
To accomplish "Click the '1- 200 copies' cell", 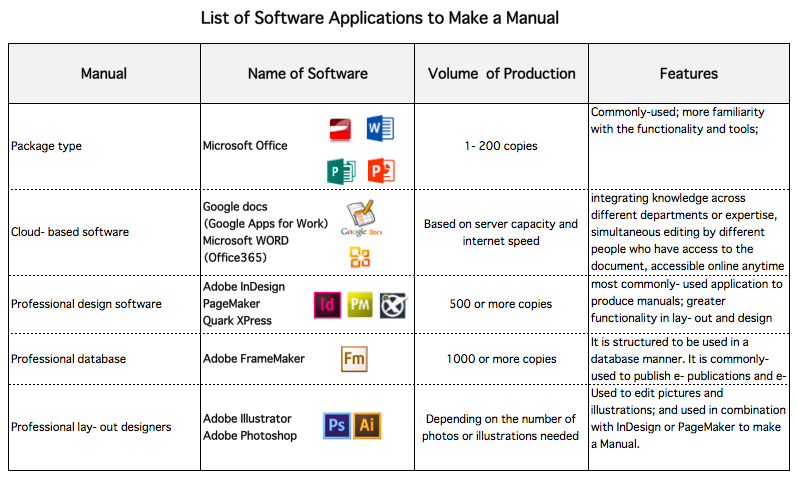I will coord(501,146).
